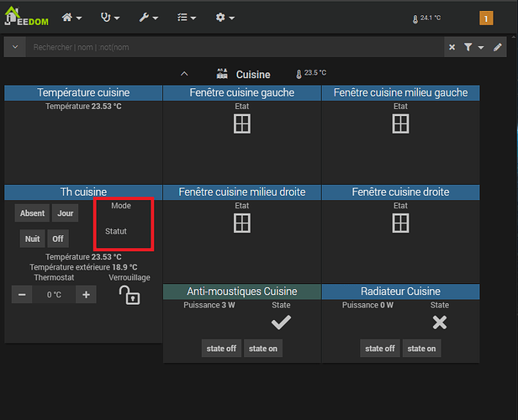Expand the dropdown left of search field
518x420 pixels.
(x=15, y=47)
